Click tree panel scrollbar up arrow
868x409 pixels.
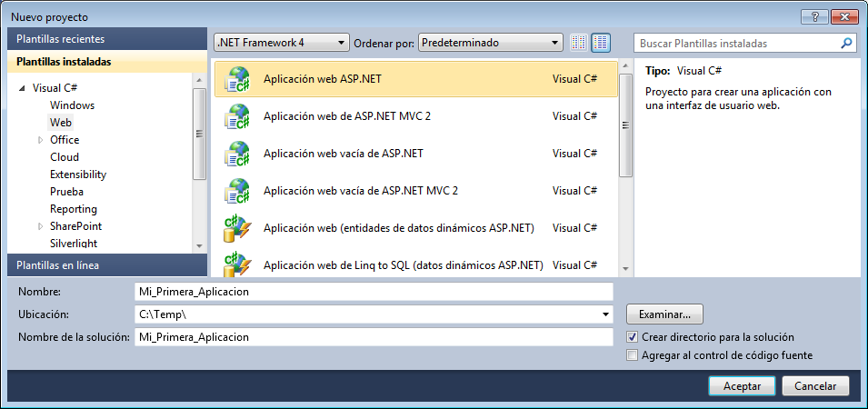(199, 81)
